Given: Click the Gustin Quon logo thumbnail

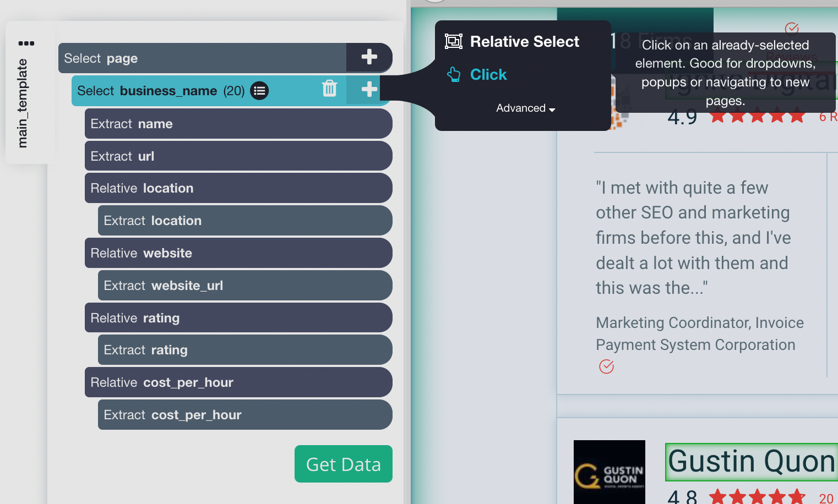Looking at the screenshot, I should point(610,472).
